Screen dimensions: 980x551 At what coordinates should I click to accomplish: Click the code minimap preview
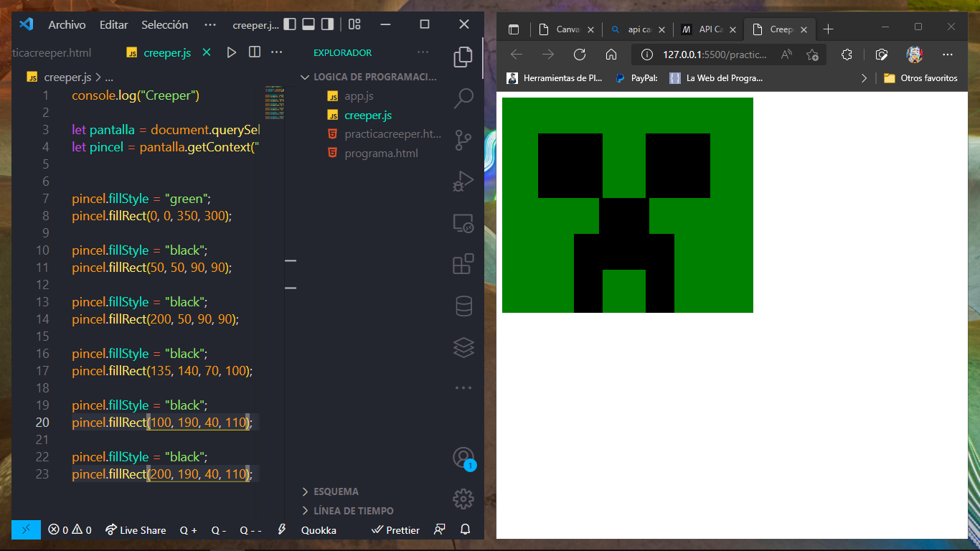(x=274, y=101)
